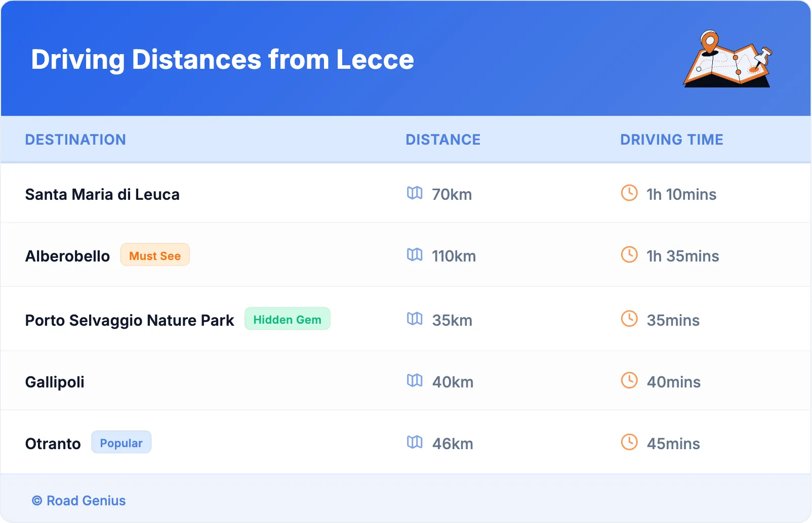Open the Road Genius copyright link
The image size is (812, 523).
coord(79,501)
